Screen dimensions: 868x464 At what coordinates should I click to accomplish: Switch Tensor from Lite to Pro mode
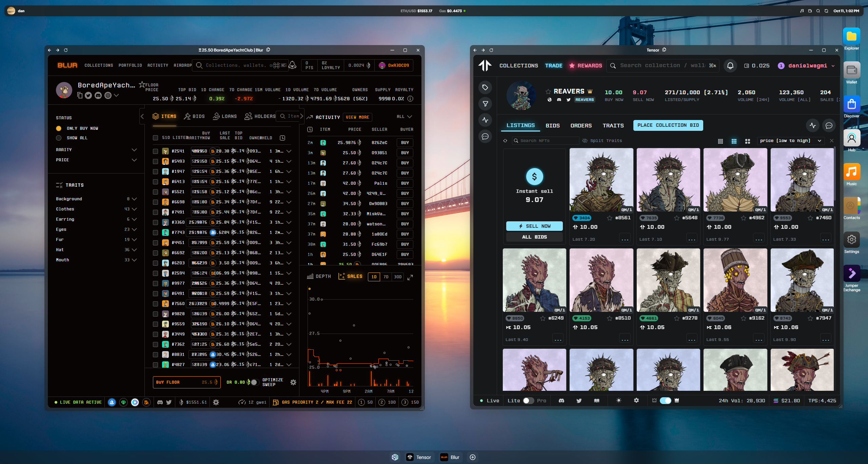tap(528, 401)
